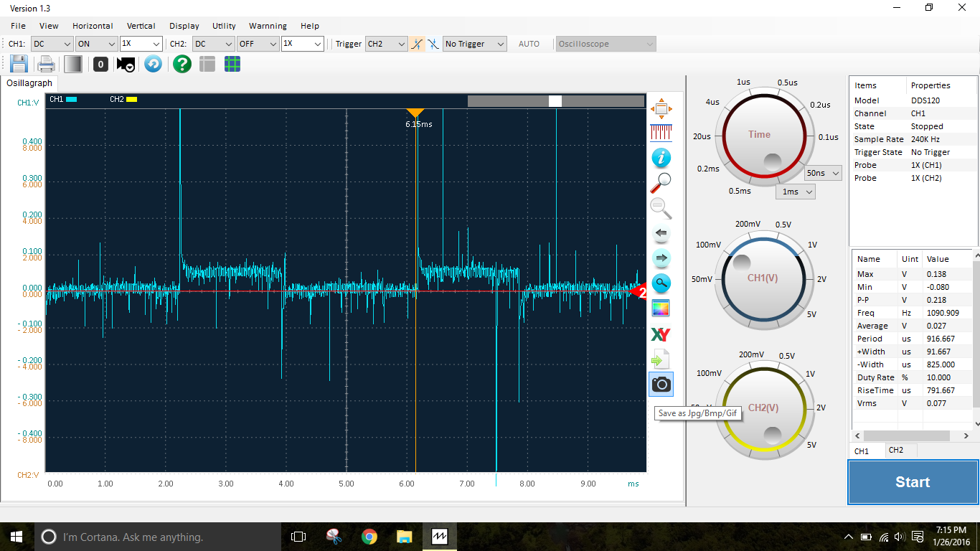Open the CH2 coupling DC dropdown
Viewport: 980px width, 551px height.
coord(213,44)
